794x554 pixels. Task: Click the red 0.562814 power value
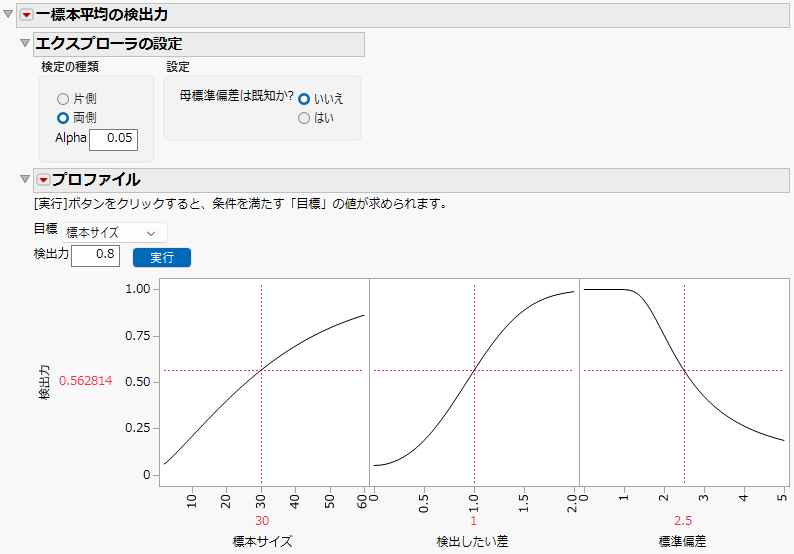point(86,381)
